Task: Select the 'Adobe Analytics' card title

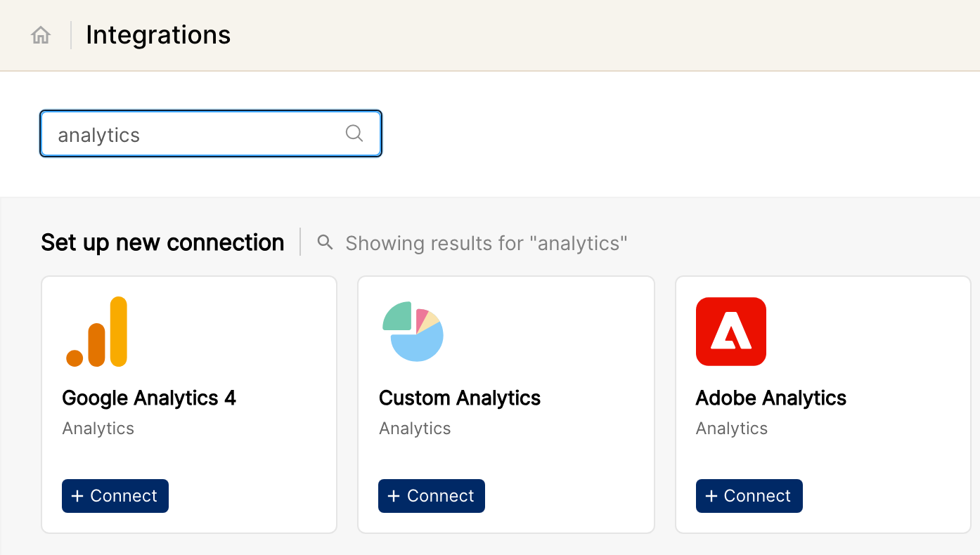Action: tap(771, 398)
